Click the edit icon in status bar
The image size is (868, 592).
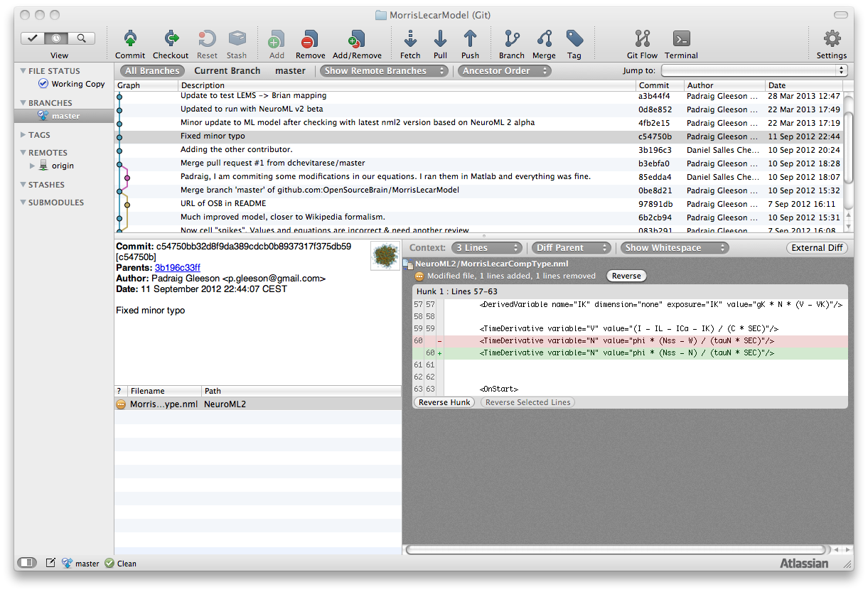click(x=50, y=563)
